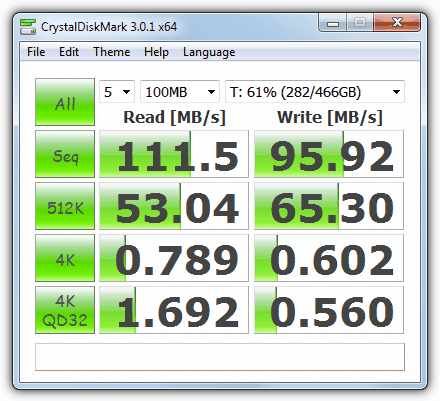Image resolution: width=440 pixels, height=401 pixels.
Task: Open the 100MB test size dropdown
Action: (180, 92)
